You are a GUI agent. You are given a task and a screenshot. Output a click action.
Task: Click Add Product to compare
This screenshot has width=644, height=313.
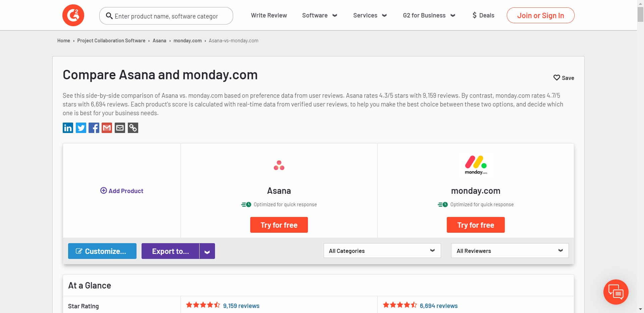click(122, 191)
